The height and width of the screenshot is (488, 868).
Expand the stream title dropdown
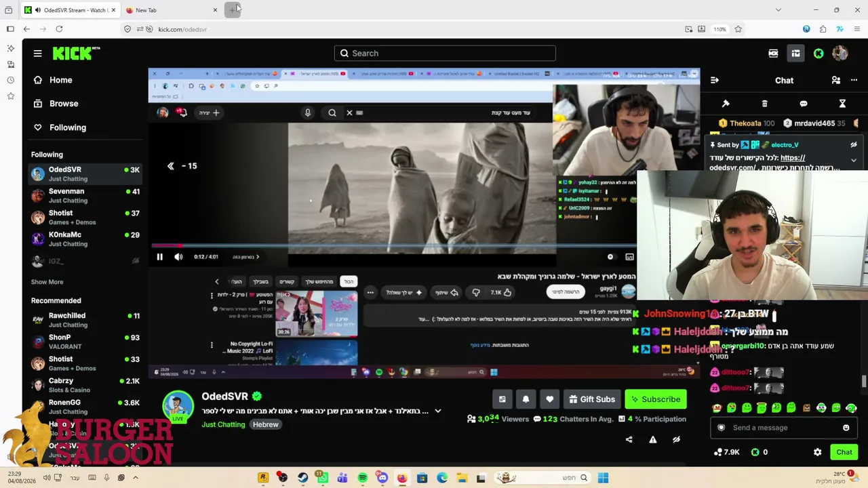click(x=438, y=411)
